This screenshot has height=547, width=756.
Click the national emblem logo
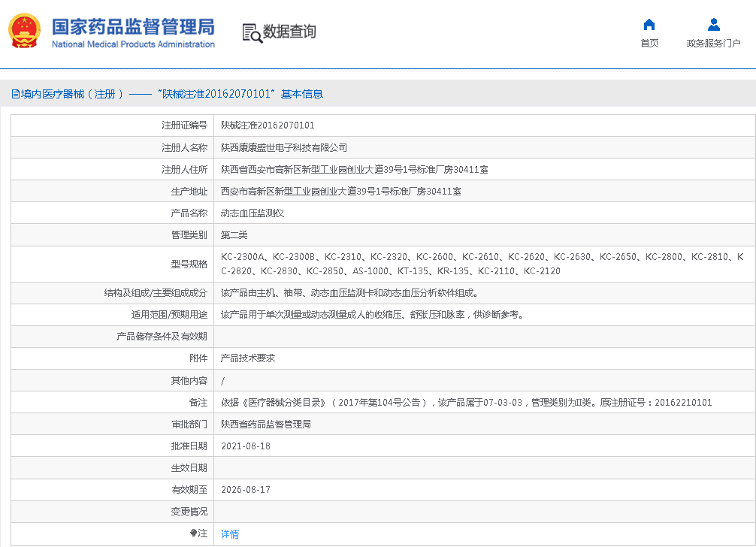pos(25,32)
